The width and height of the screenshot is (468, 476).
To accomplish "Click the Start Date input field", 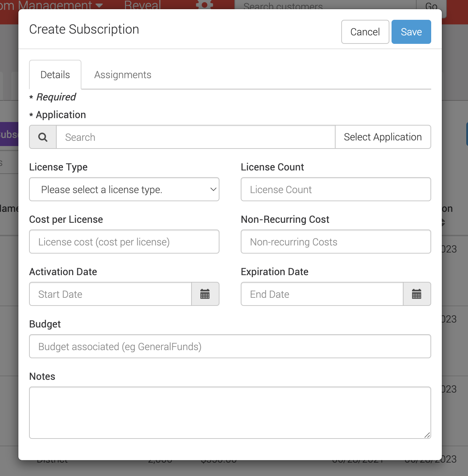I will (x=110, y=294).
